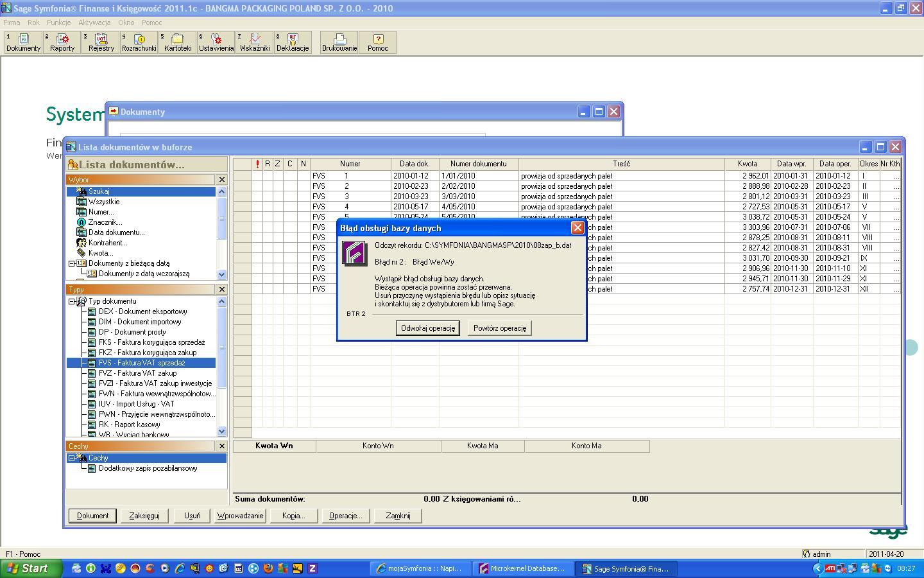This screenshot has width=924, height=578.
Task: Click the Zaksięguj button
Action: (144, 516)
